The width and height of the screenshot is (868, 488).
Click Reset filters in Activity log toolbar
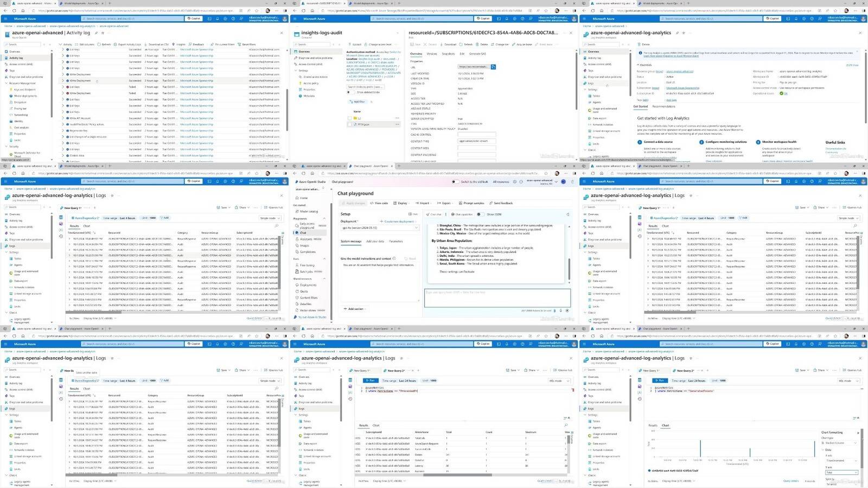247,45
